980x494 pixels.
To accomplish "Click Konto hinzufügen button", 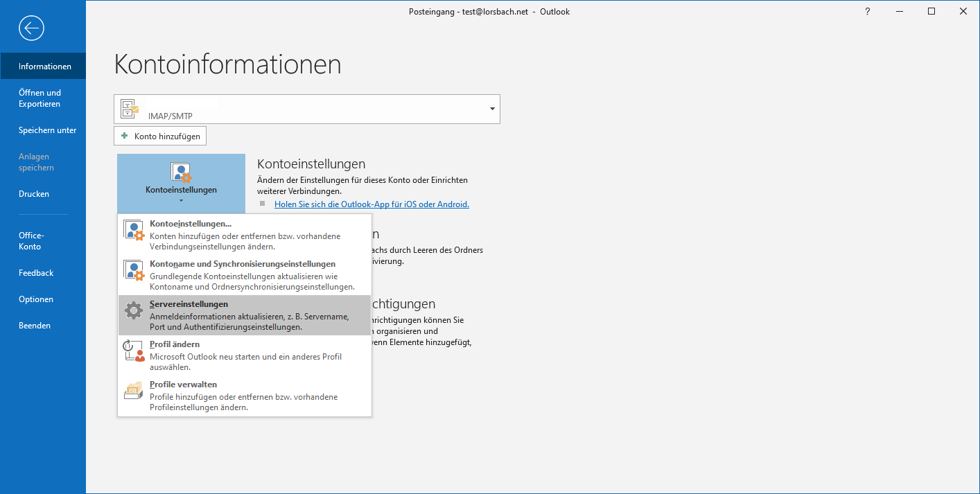I will pyautogui.click(x=160, y=136).
